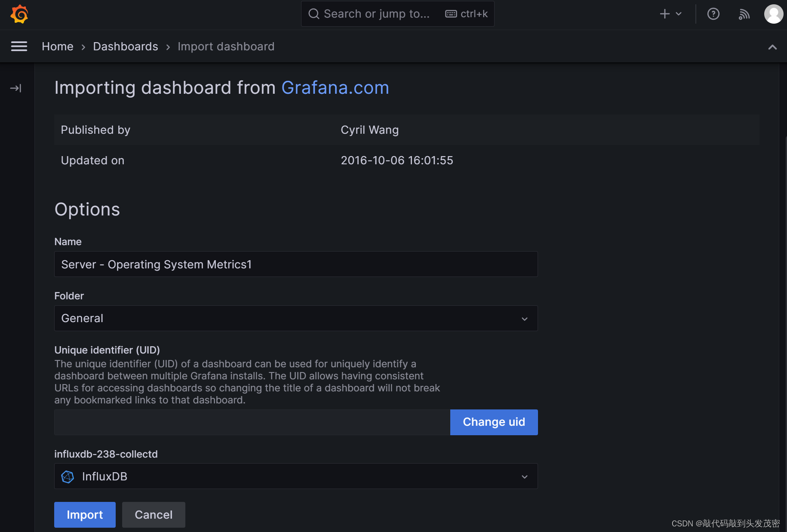787x532 pixels.
Task: Open the Folder dropdown showing General
Action: pyautogui.click(x=296, y=318)
